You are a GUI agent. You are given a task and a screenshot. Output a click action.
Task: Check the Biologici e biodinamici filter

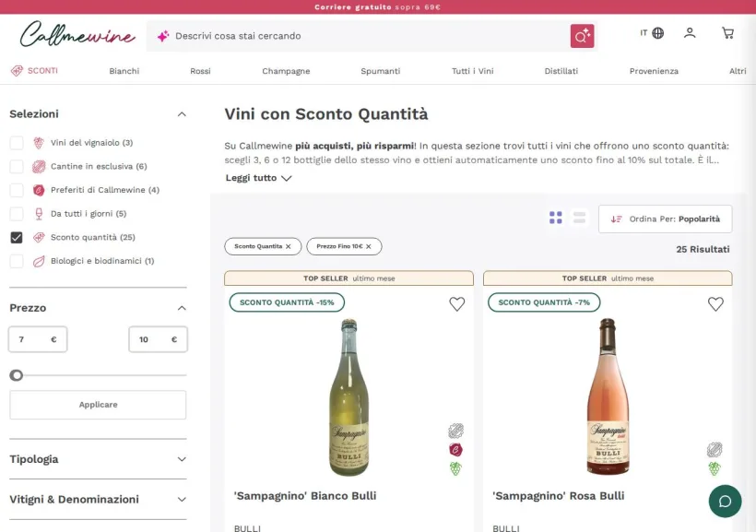coord(17,261)
